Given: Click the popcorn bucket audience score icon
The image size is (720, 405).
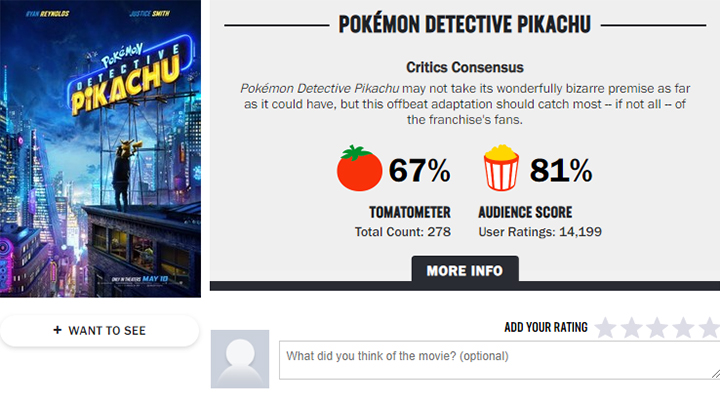Looking at the screenshot, I should [501, 168].
